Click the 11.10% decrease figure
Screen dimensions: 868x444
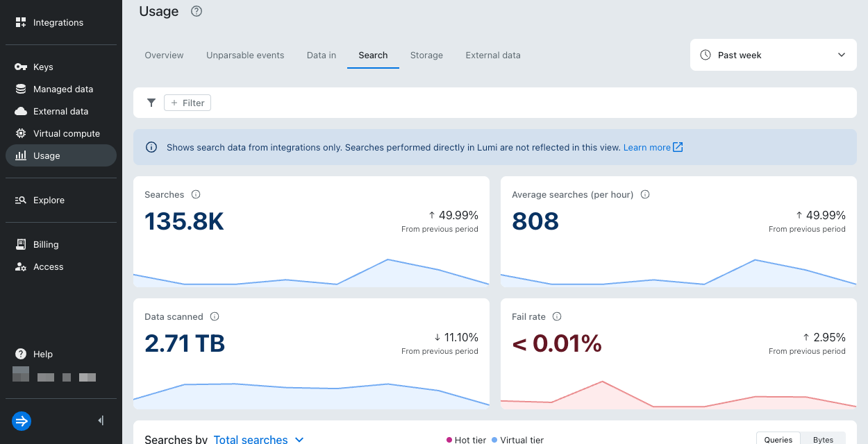(x=456, y=337)
